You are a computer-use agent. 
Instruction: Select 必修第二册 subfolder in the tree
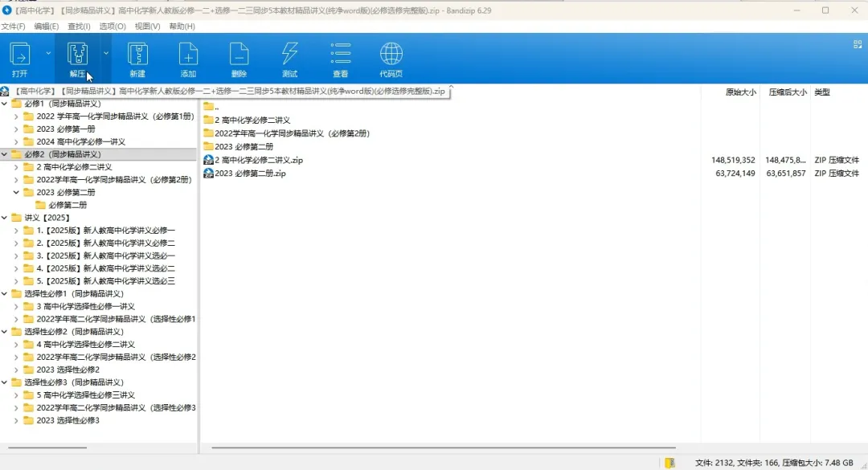click(x=68, y=205)
